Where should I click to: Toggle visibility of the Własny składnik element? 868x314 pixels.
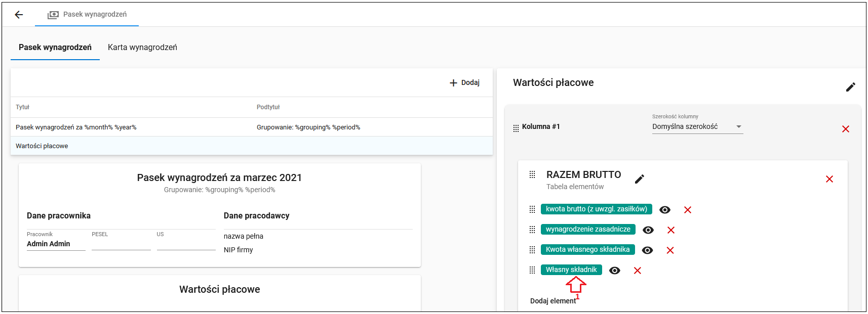coord(615,271)
